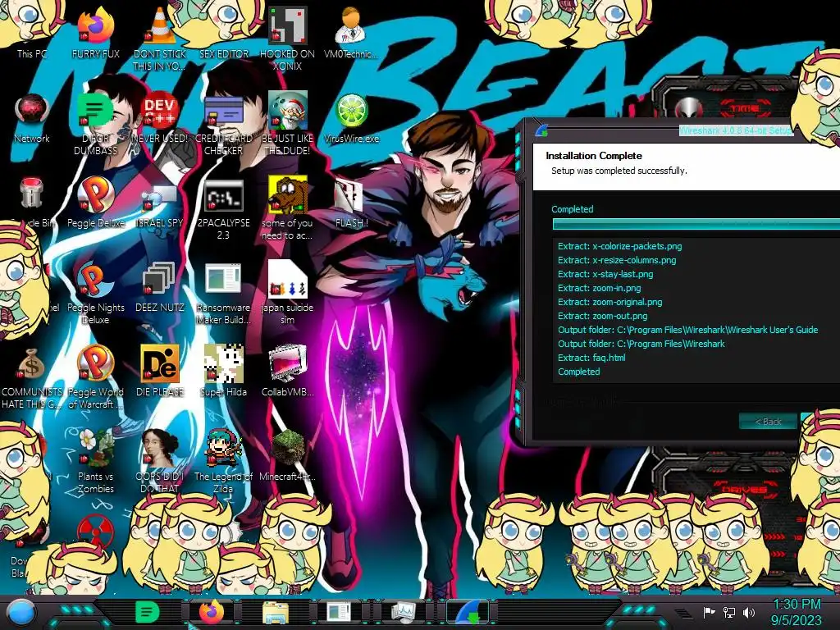Screen dimensions: 840x630
Task: Open COMMUNISTS HATE THIS money bag icon
Action: click(x=32, y=365)
